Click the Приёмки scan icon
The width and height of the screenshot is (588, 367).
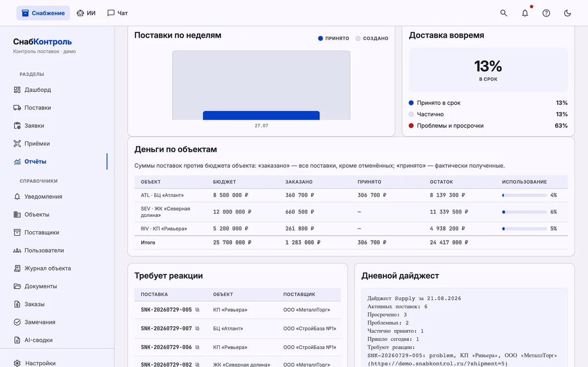click(x=17, y=143)
